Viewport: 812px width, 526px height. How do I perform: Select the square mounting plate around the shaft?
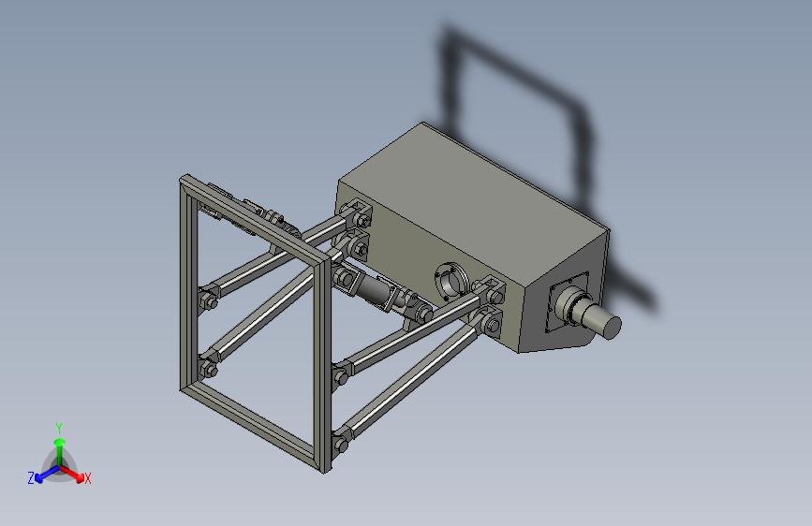coord(568,301)
